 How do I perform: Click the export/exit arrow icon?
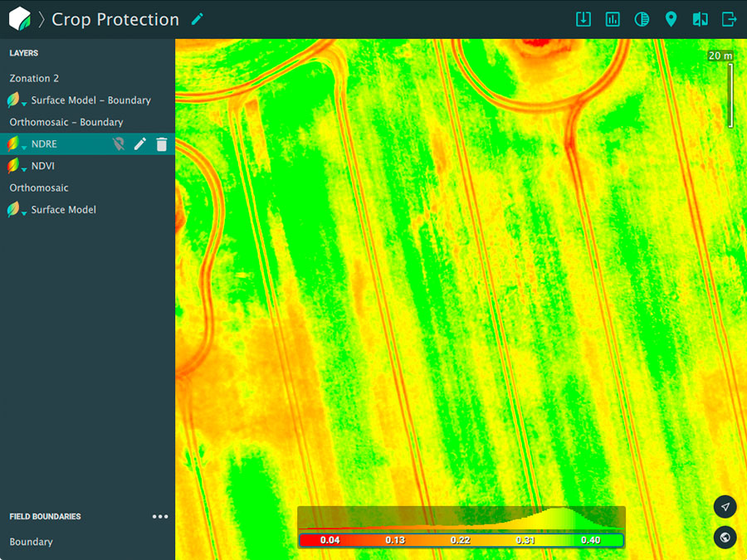tap(729, 19)
